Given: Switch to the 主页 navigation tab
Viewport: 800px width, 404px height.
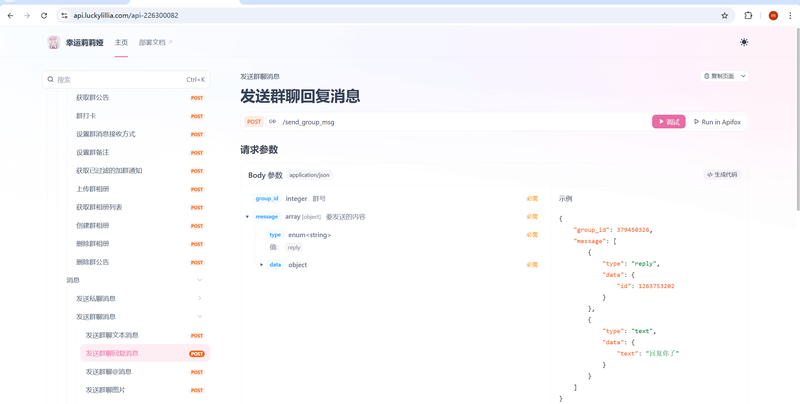Looking at the screenshot, I should tap(121, 43).
